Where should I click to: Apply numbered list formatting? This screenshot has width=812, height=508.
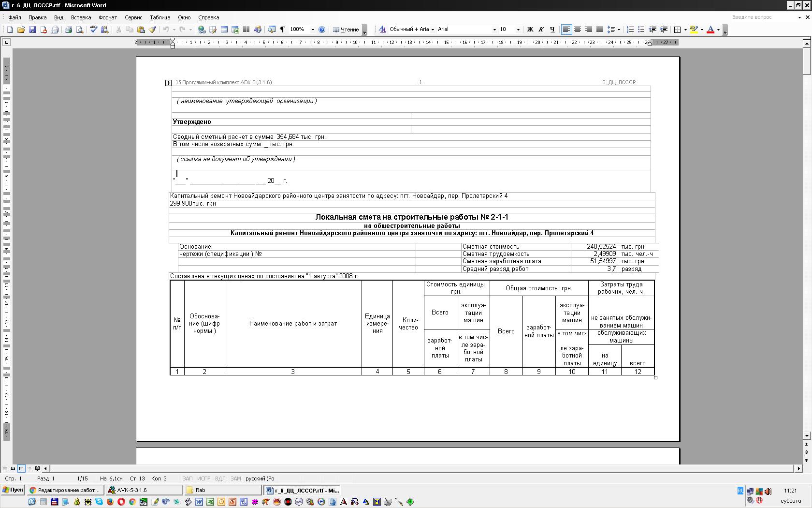tap(630, 30)
